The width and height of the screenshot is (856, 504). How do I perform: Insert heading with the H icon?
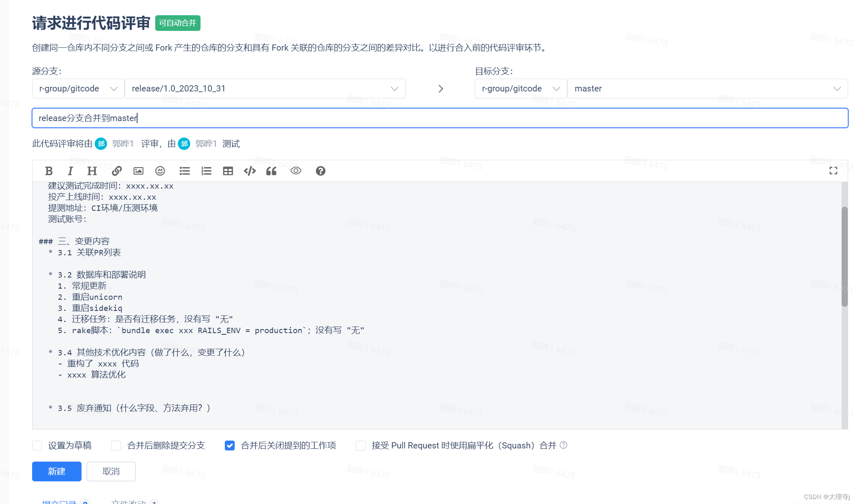click(92, 171)
